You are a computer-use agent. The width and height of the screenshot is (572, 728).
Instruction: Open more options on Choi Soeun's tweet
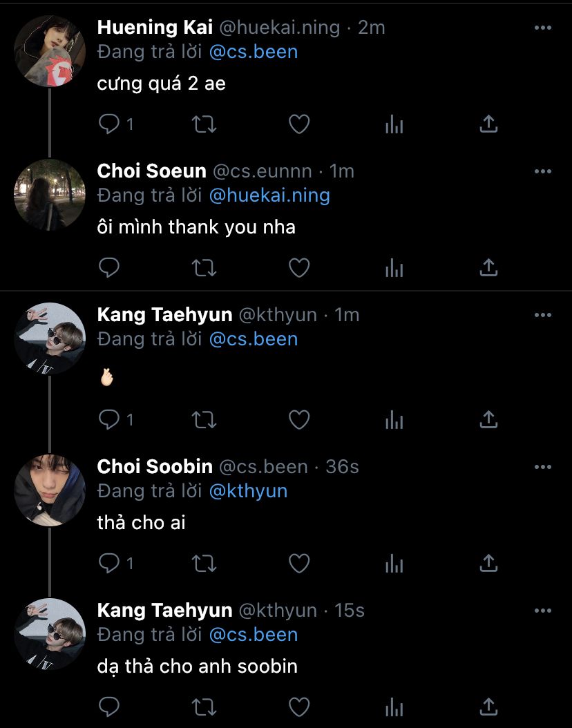click(543, 171)
